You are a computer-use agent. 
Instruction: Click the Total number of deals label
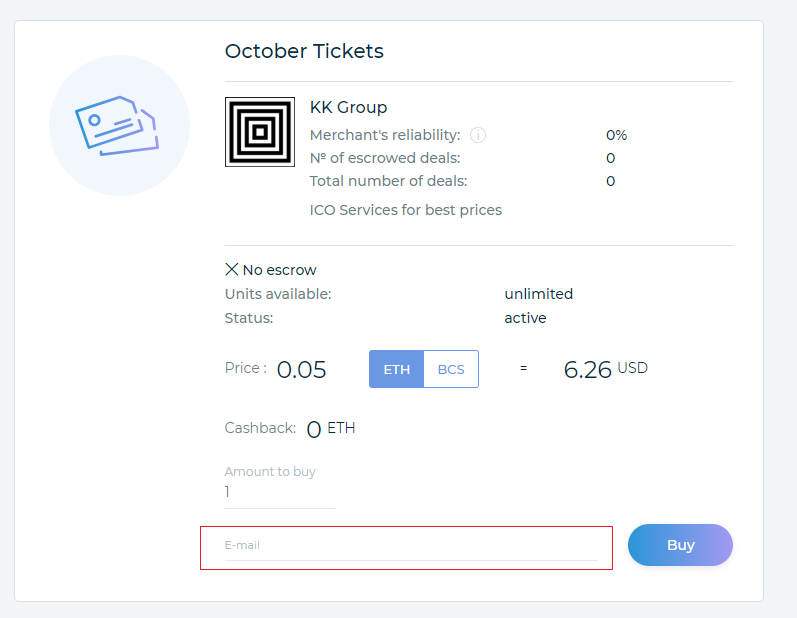click(388, 181)
